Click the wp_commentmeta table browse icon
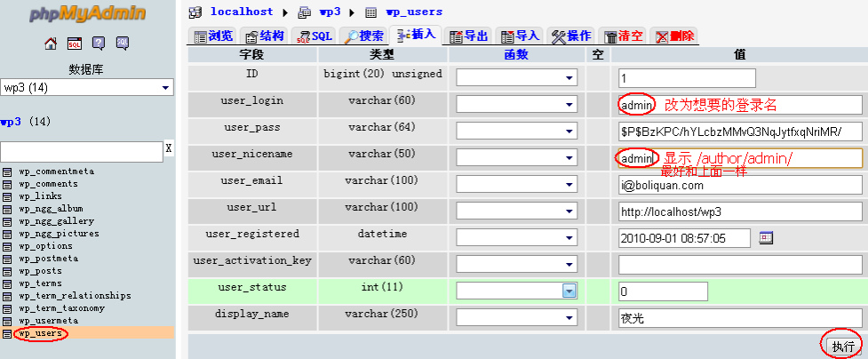The image size is (868, 359). 7,172
